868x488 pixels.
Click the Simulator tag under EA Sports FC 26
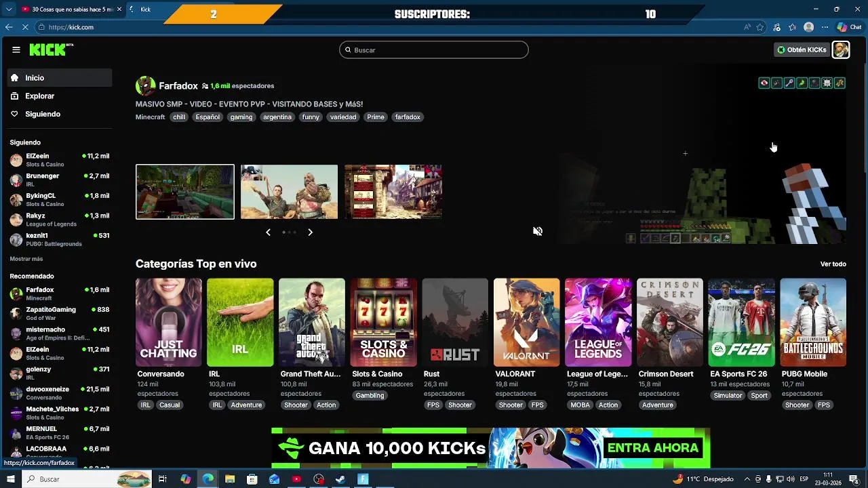[x=728, y=395]
